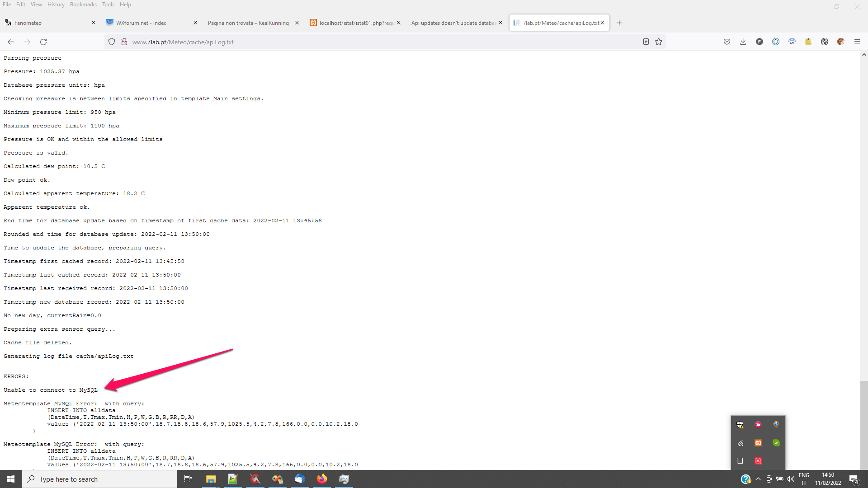Viewport: 868px width, 488px height.
Task: Open Windows Security shield in tray
Action: pyautogui.click(x=740, y=425)
